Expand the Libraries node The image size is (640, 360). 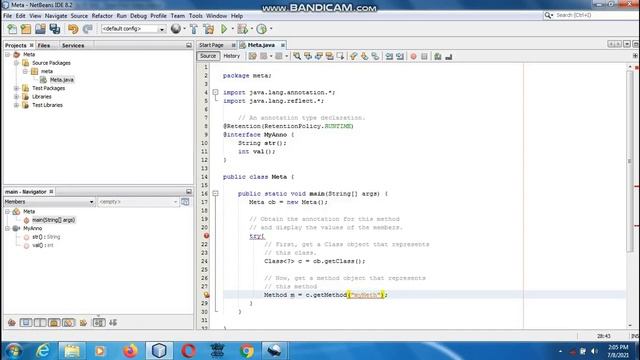[16, 97]
